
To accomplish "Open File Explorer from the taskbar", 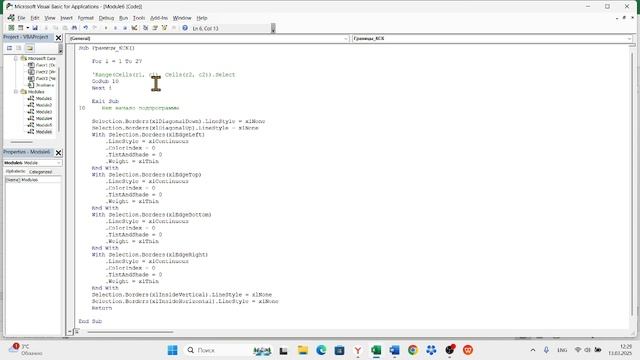I will point(302,350).
